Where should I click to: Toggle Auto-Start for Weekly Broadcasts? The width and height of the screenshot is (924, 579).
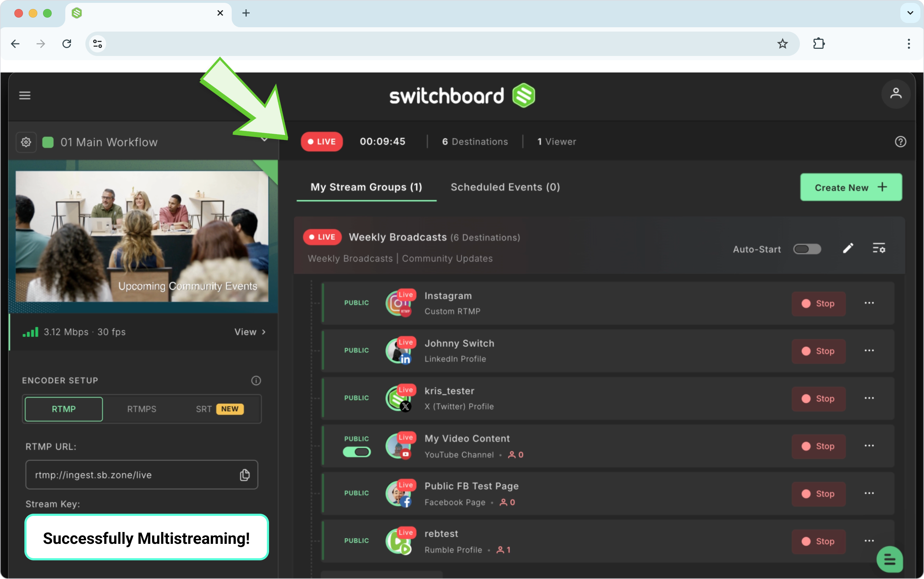[x=807, y=249]
